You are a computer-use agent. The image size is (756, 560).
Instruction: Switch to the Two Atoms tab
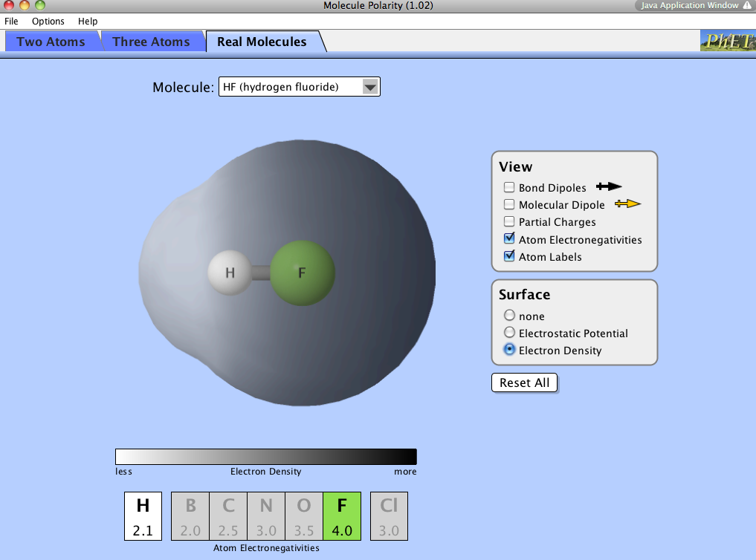pyautogui.click(x=51, y=42)
